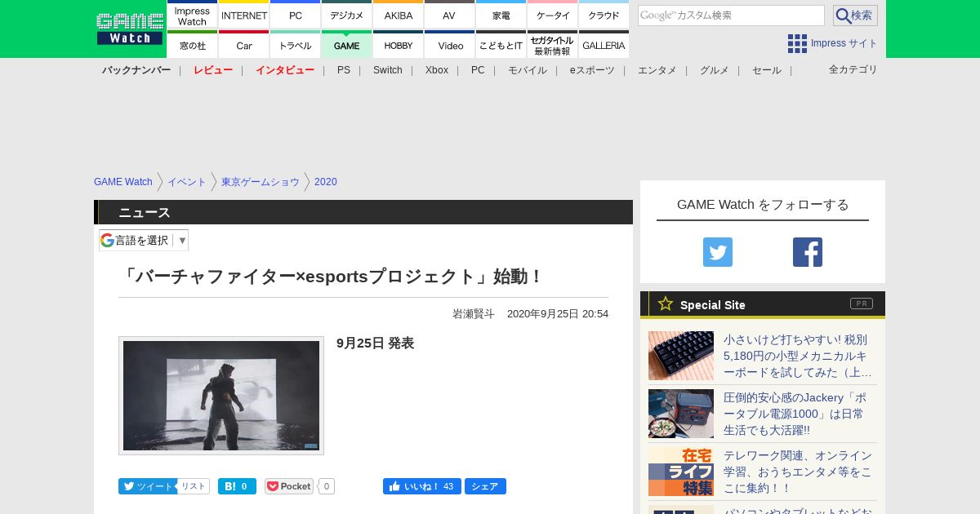Open the テレワーク関連 article link
This screenshot has width=980, height=514.
tap(798, 472)
